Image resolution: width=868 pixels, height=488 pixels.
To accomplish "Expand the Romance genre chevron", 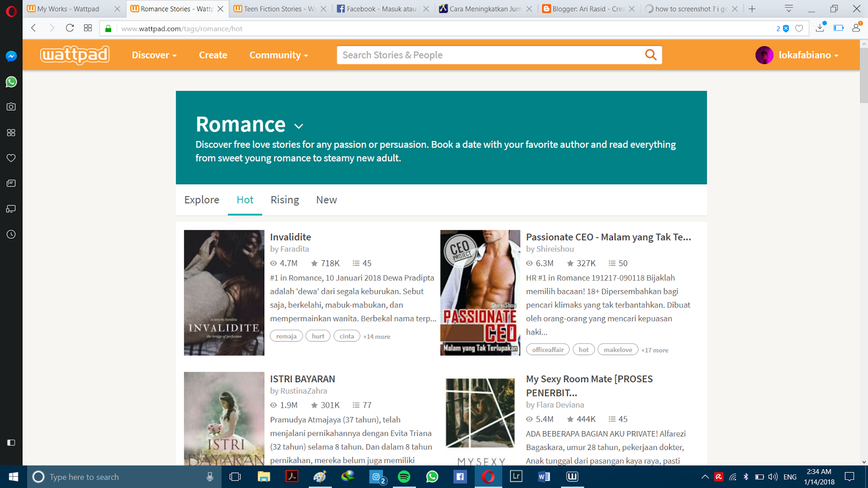I will 298,126.
